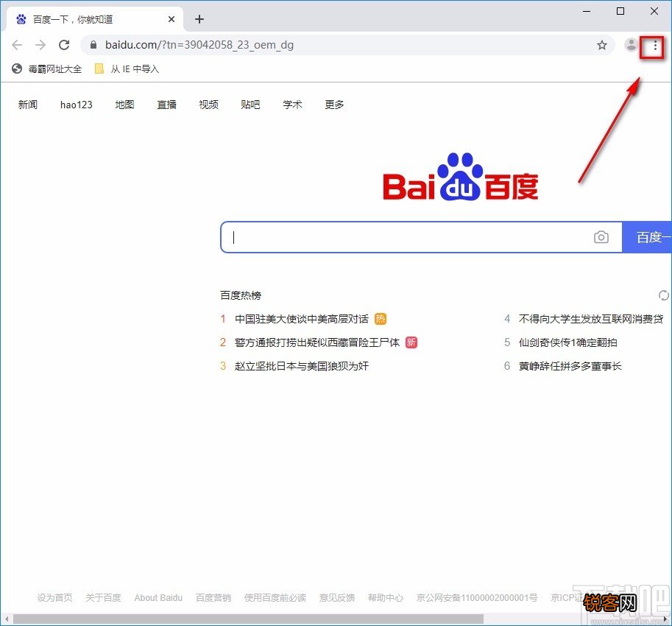
Task: Open the 视频 nav link
Action: pos(209,105)
